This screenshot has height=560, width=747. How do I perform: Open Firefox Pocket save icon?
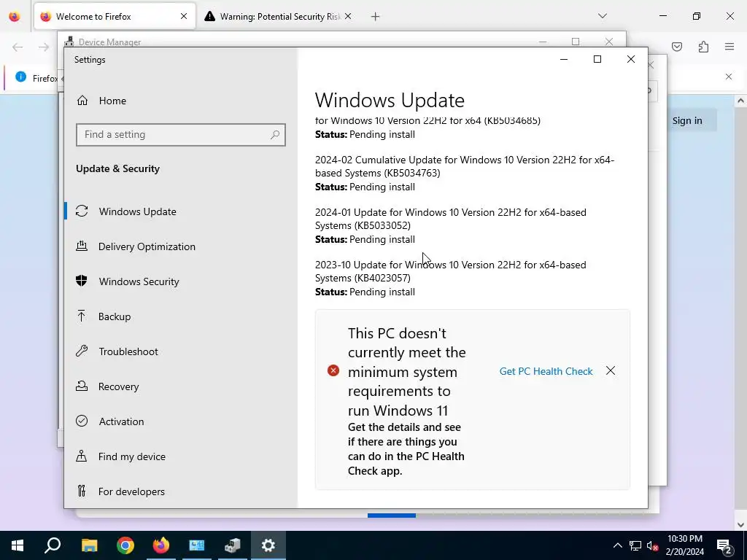(677, 47)
